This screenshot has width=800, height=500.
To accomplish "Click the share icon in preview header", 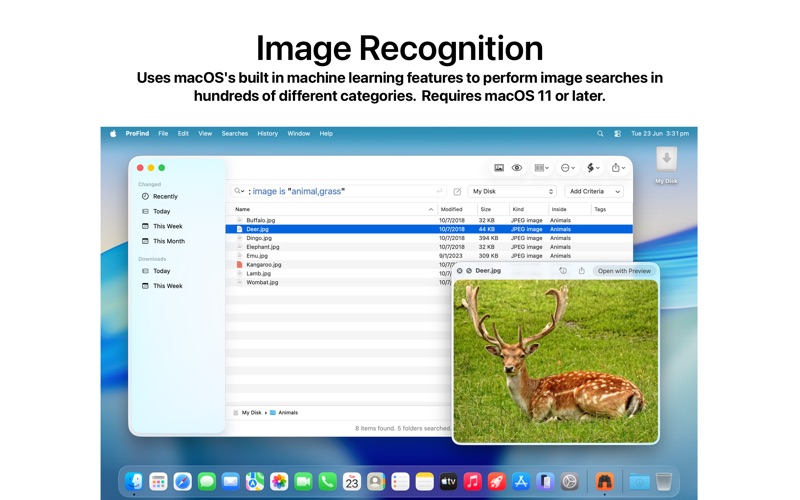I will [582, 271].
